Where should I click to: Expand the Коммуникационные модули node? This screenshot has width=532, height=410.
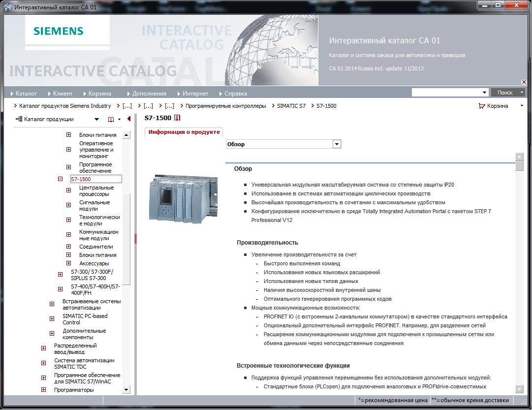(68, 234)
